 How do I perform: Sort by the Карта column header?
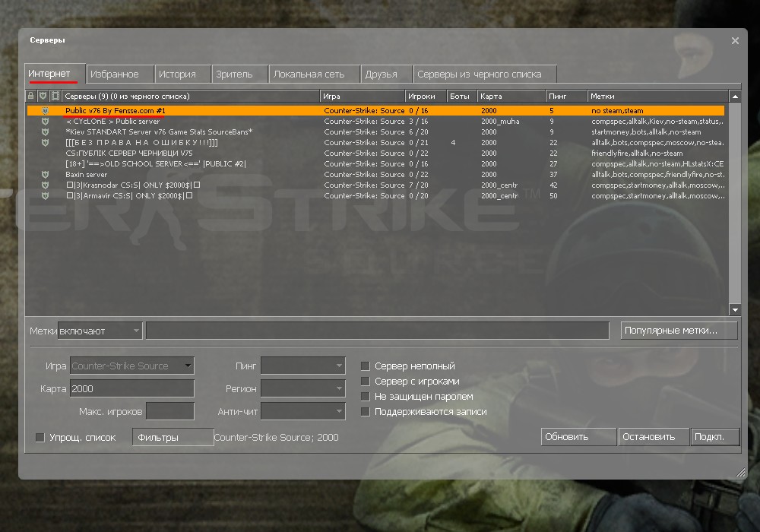click(x=511, y=96)
